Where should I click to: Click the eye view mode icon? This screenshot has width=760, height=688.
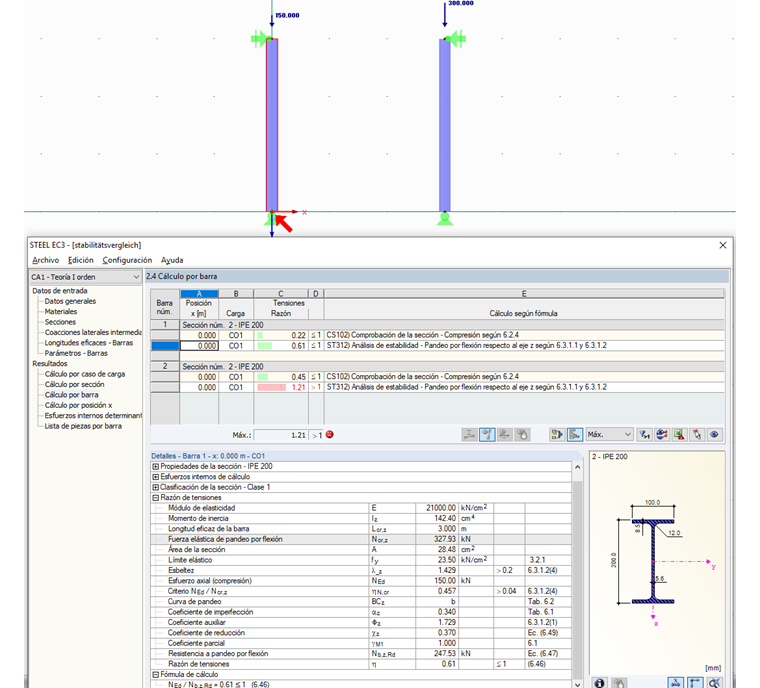(714, 434)
